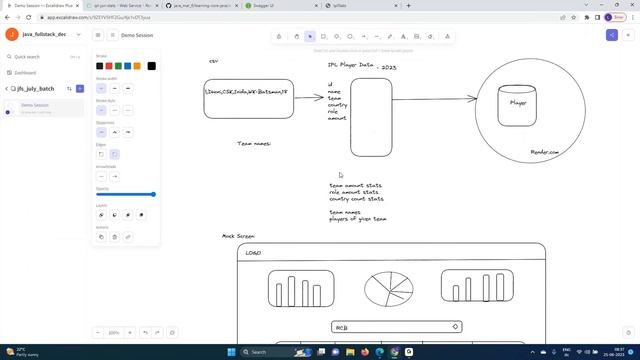Duplicate the selected element
This screenshot has width=640, height=360.
pos(101,237)
